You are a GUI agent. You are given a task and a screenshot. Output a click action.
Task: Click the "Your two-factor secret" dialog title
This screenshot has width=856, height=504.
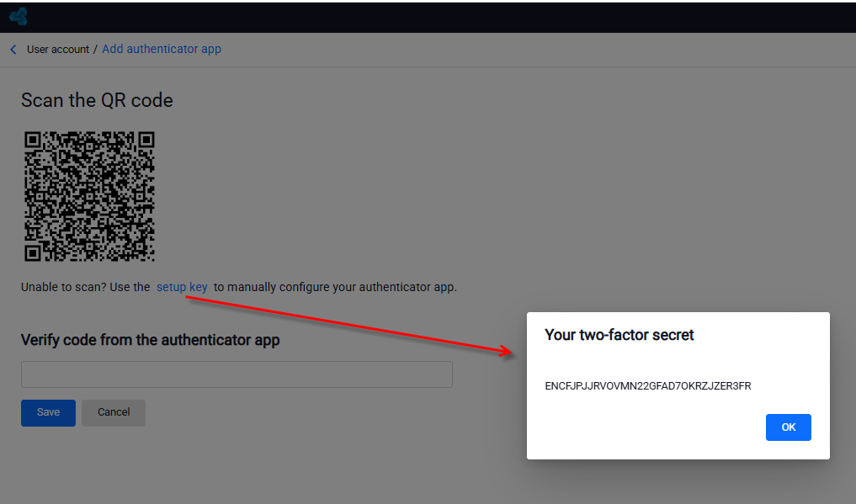pos(619,335)
